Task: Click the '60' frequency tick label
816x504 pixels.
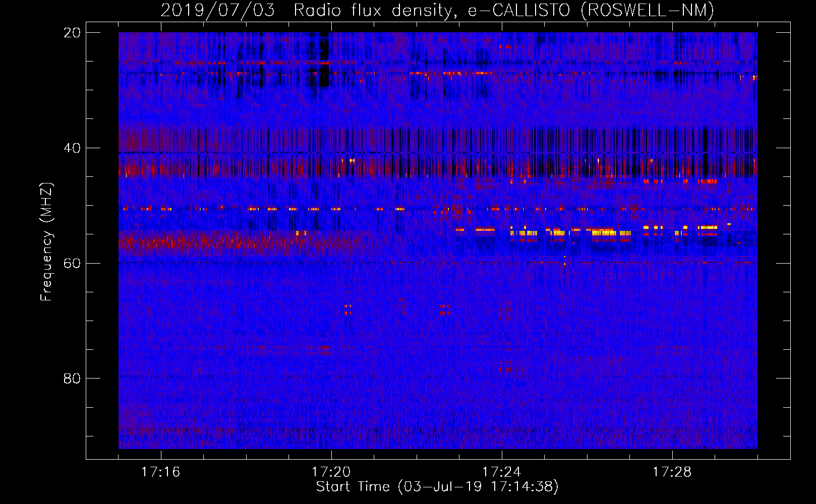Action: (72, 264)
